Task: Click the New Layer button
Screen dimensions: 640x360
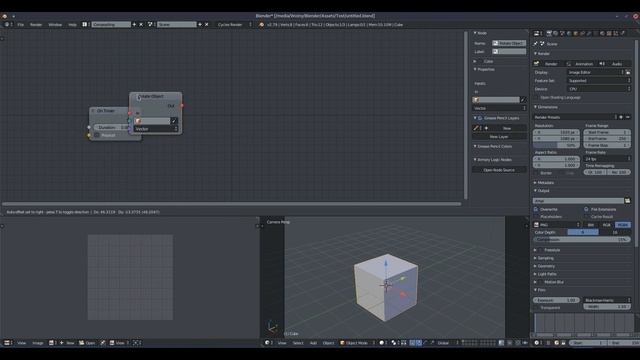Action: [x=499, y=137]
